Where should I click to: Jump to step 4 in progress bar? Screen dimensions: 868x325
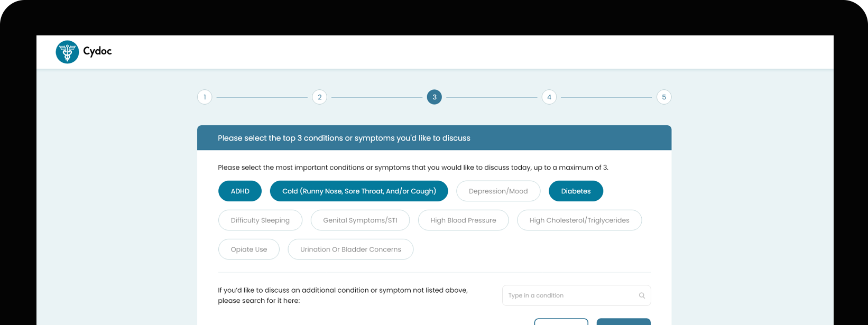(549, 97)
